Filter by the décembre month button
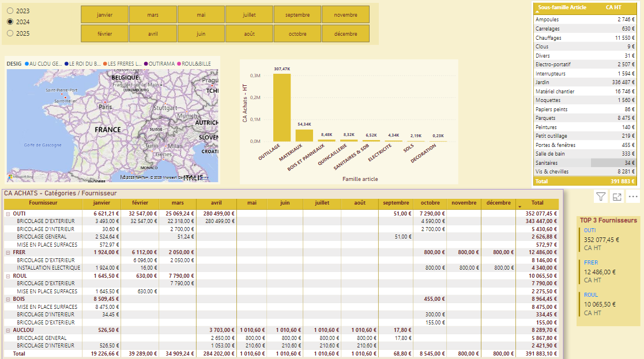 345,33
